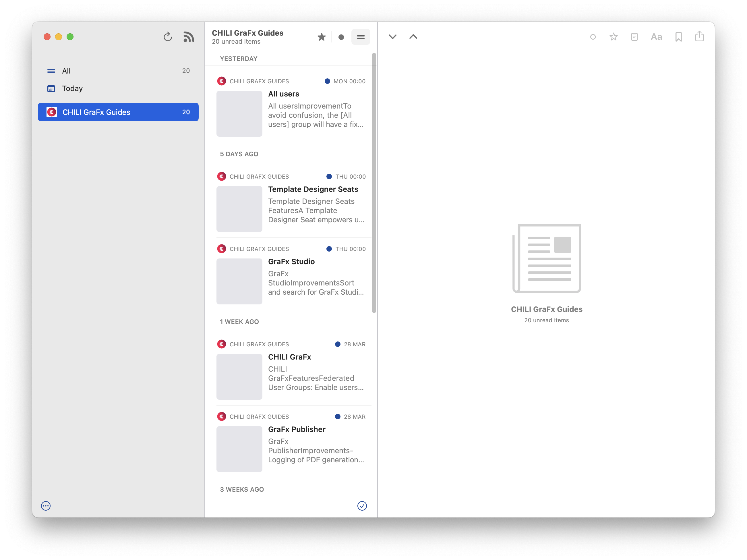This screenshot has height=560, width=747.
Task: Click the Today calendar icon
Action: (51, 88)
